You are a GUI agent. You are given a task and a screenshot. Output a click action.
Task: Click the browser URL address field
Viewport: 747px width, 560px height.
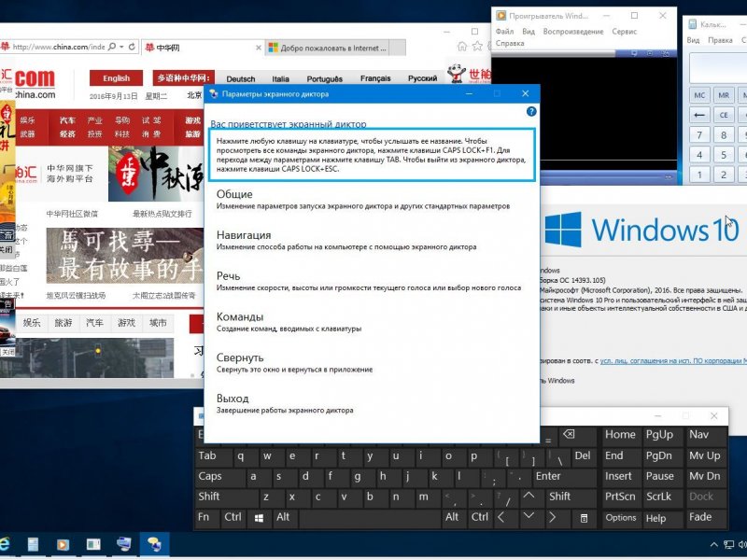pos(58,47)
